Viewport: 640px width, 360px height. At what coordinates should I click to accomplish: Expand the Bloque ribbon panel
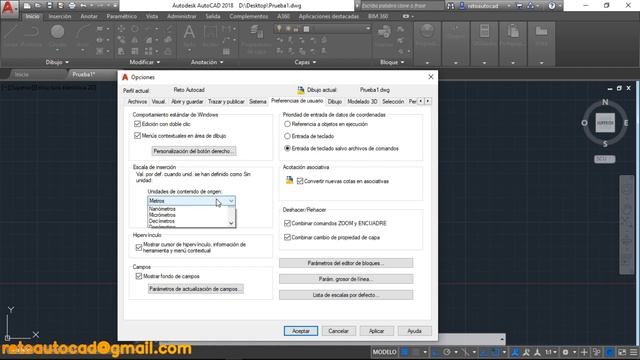392,62
